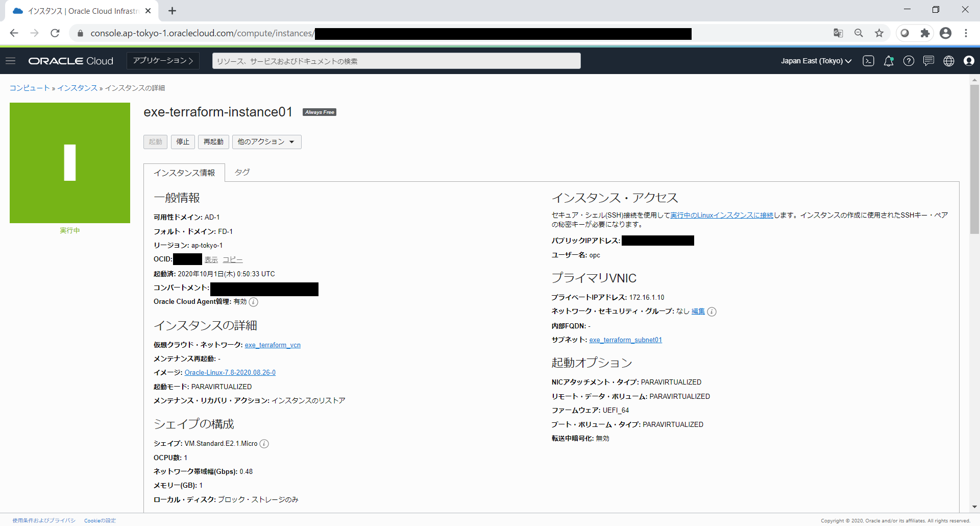Open the exe_terraform_vcn link
Image resolution: width=980 pixels, height=526 pixels.
[x=273, y=345]
